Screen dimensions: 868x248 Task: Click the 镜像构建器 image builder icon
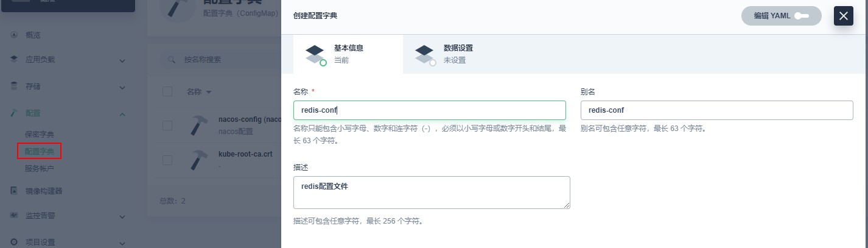pos(14,191)
